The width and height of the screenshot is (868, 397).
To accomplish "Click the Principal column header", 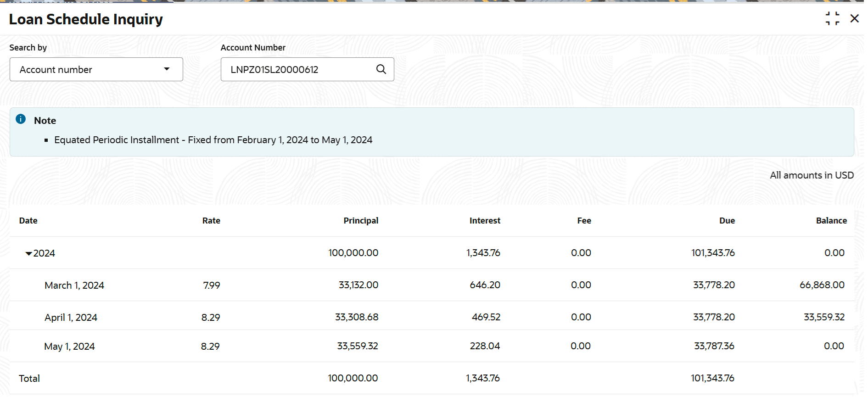I will [x=361, y=221].
